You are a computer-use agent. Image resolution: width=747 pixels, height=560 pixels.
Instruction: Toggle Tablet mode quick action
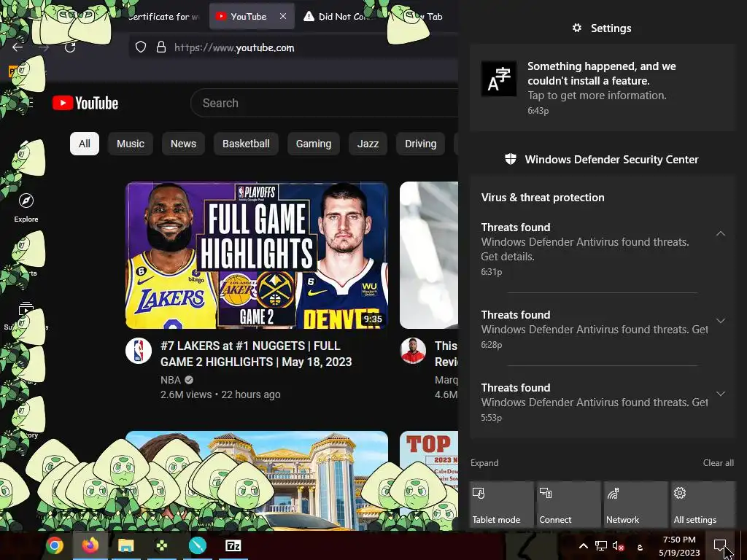coord(501,505)
